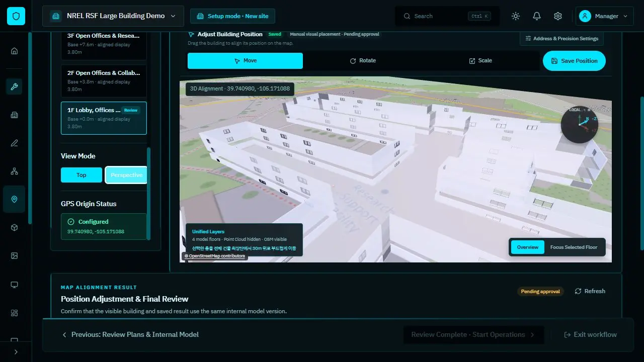Open the building icon in sidebar
This screenshot has height=362, width=644.
coord(14,115)
